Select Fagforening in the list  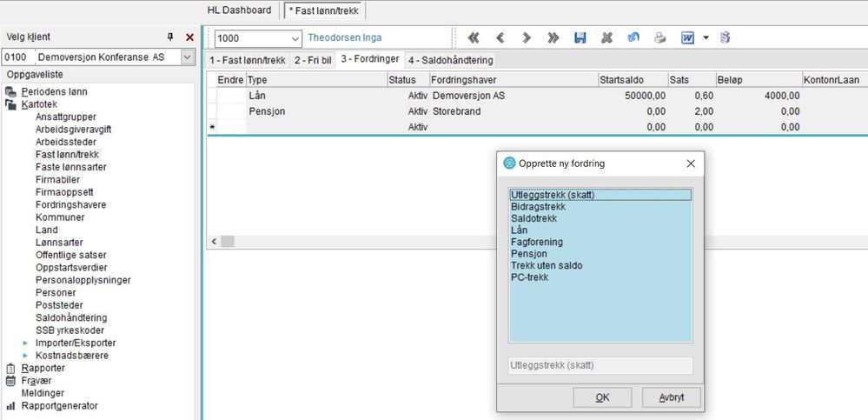pos(600,242)
